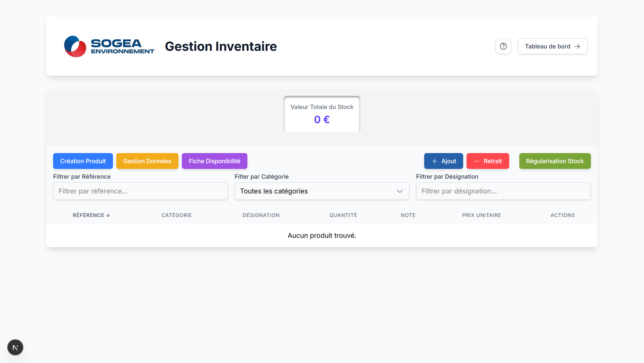
Task: Click the Création Produit button
Action: point(83,161)
